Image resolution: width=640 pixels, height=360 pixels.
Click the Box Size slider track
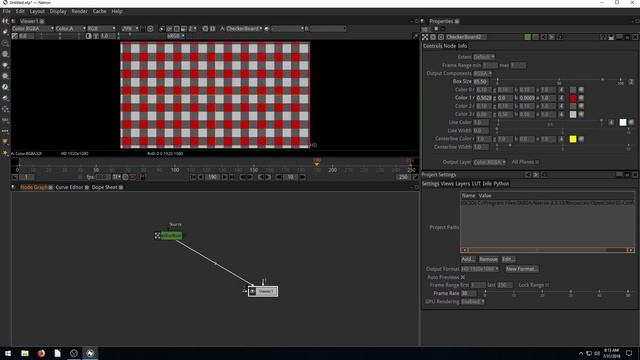[x=559, y=80]
